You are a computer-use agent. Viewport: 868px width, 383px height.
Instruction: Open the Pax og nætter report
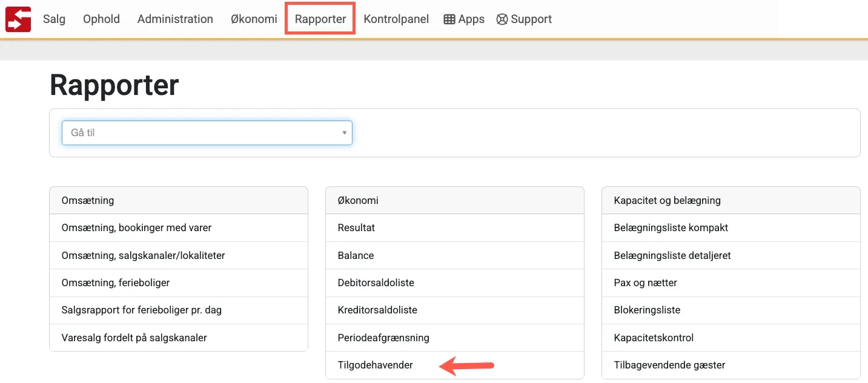tap(731, 283)
